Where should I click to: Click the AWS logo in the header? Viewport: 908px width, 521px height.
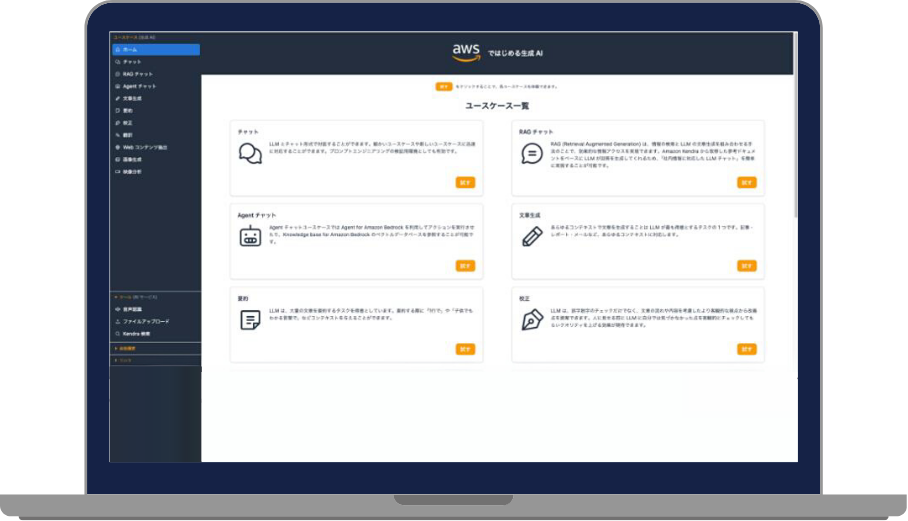tap(466, 52)
